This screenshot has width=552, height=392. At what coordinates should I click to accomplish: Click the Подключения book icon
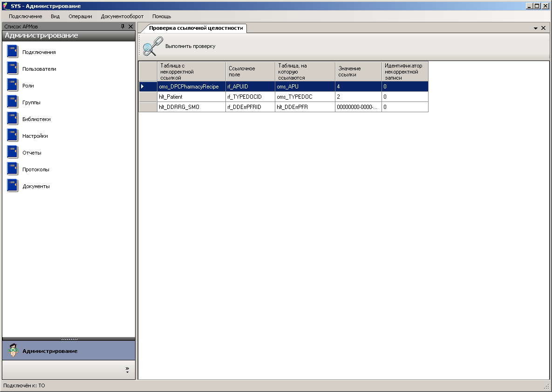point(13,52)
